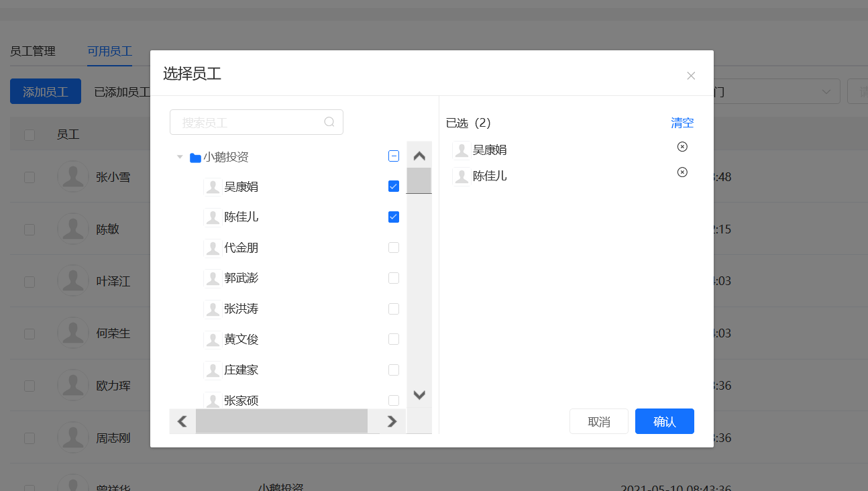
Task: Uncheck the 吴康娟 checkbox
Action: 394,186
